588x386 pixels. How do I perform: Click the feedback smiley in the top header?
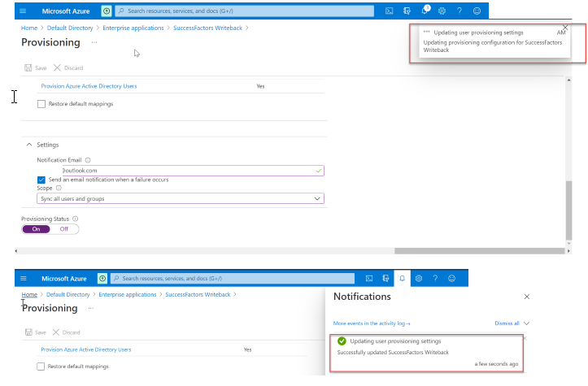(477, 11)
